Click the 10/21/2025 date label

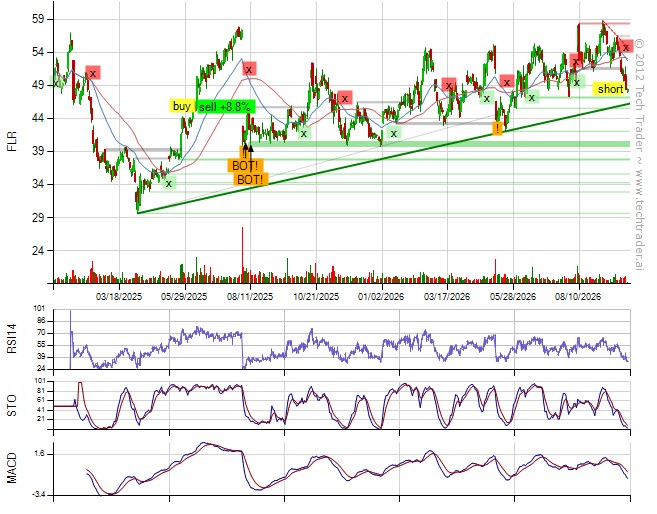point(316,296)
